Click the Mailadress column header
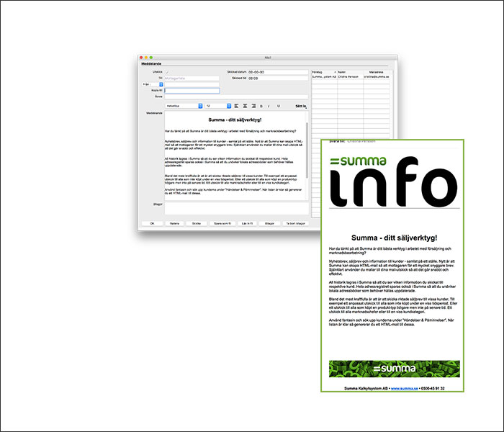504x432 pixels. pos(377,72)
